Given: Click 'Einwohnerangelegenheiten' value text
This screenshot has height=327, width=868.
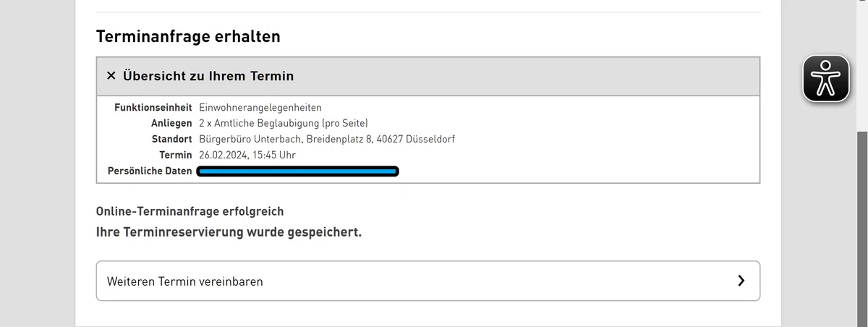Looking at the screenshot, I should pyautogui.click(x=260, y=108).
